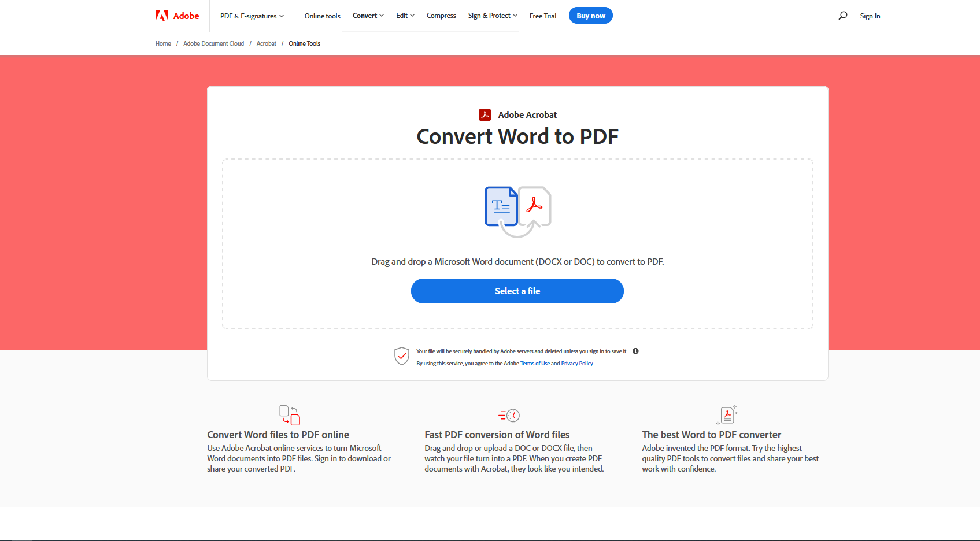Click the file convert icon above first feature

(290, 415)
